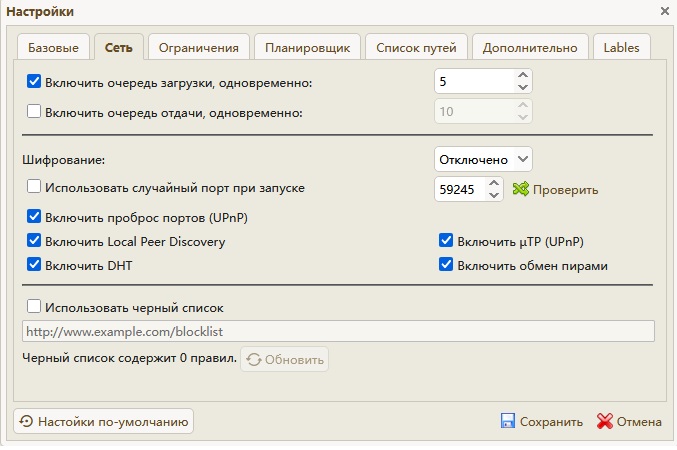Image resolution: width=677 pixels, height=450 pixels.
Task: Open the Шифрование dropdown
Action: click(483, 159)
